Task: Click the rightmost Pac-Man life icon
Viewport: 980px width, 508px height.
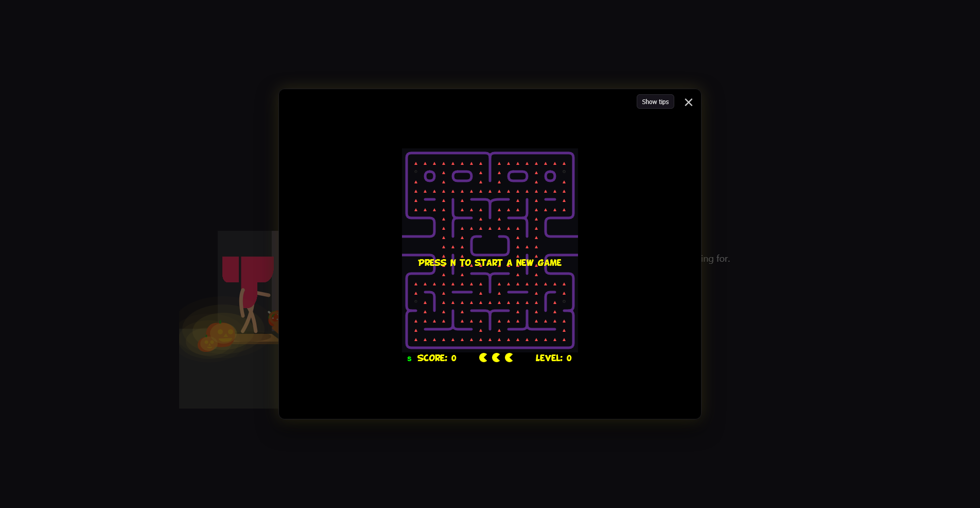Action: click(509, 358)
